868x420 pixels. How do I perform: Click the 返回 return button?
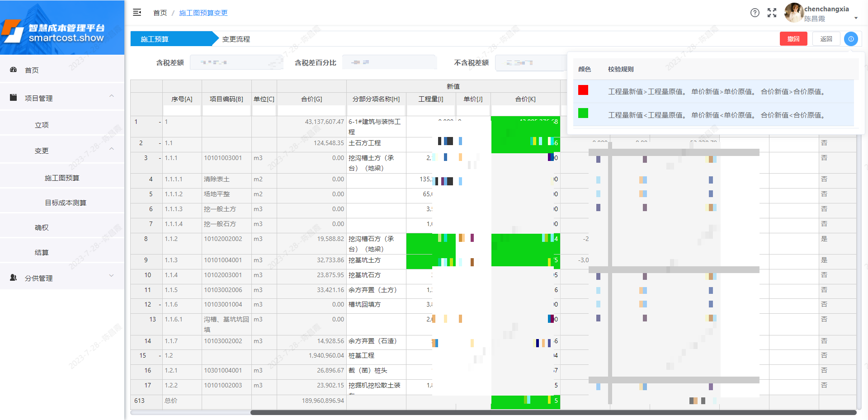(x=826, y=39)
